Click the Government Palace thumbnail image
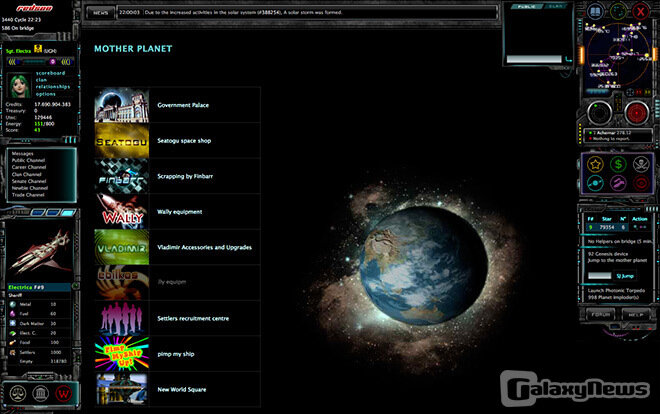660x414 pixels. (122, 104)
